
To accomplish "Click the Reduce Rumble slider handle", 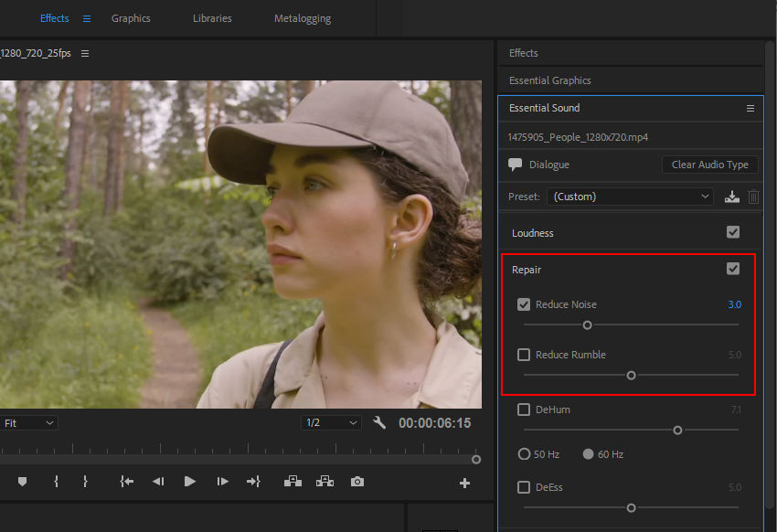I will (x=631, y=376).
